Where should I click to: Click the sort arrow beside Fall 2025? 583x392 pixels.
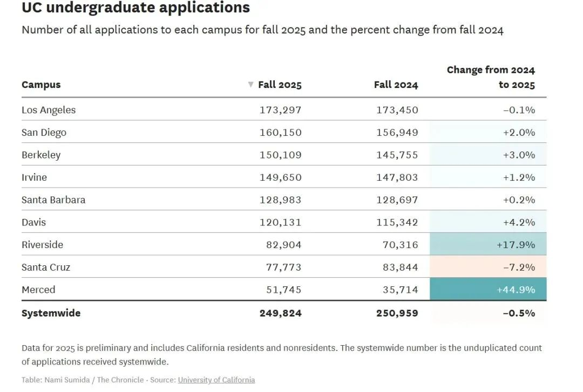point(250,85)
